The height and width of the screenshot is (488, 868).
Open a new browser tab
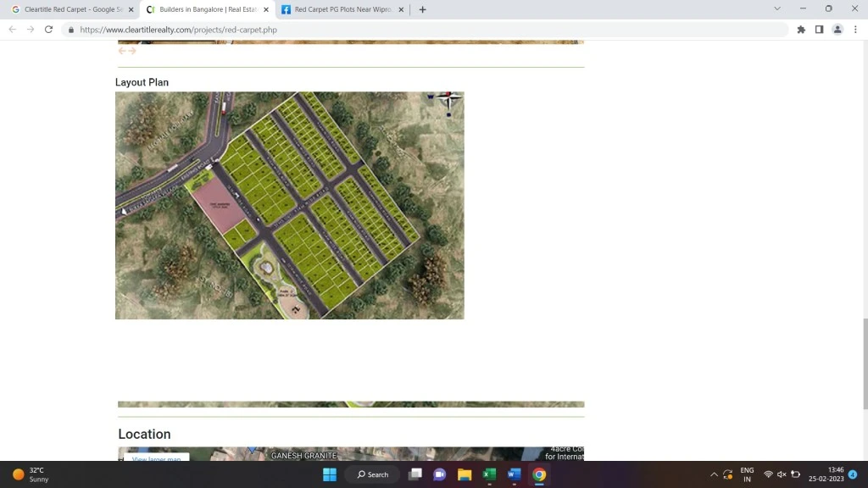coord(422,9)
